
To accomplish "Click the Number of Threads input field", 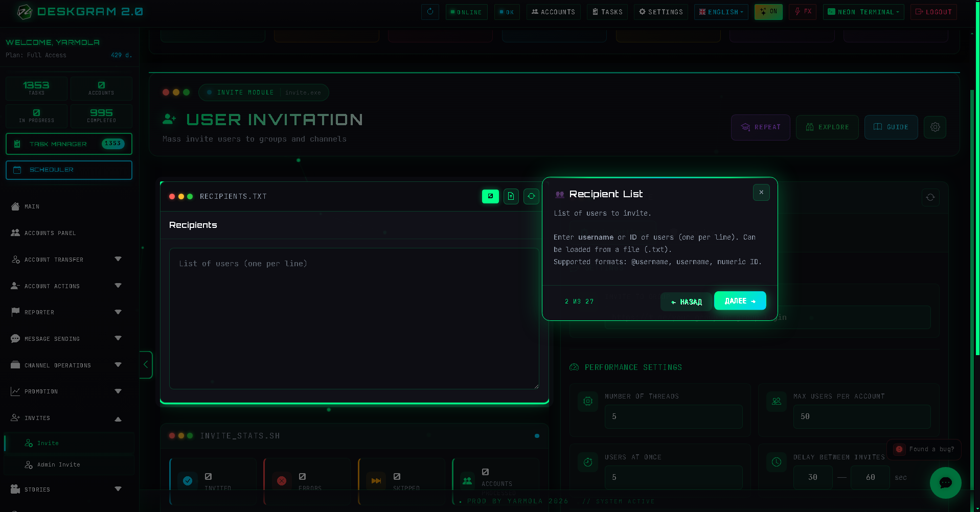I will pos(673,416).
